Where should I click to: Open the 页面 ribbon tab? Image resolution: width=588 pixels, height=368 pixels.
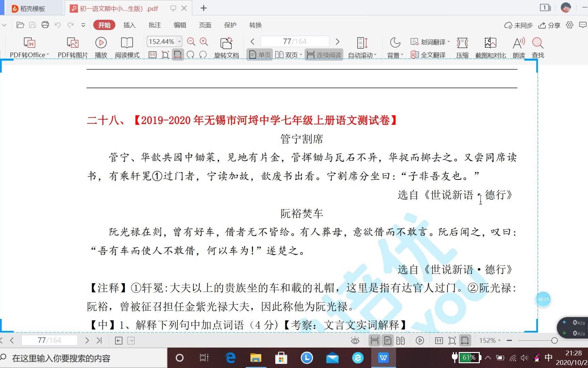point(205,25)
